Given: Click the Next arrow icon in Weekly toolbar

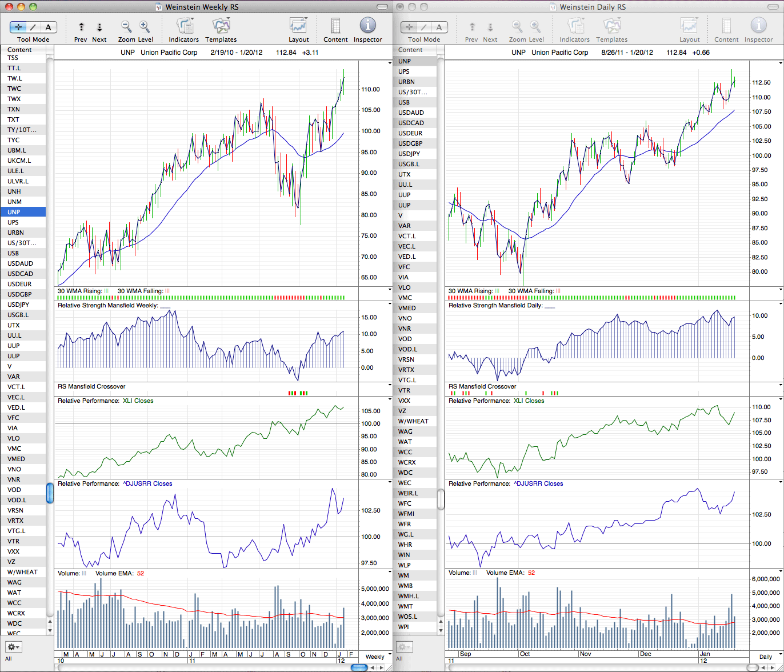Looking at the screenshot, I should [x=99, y=27].
